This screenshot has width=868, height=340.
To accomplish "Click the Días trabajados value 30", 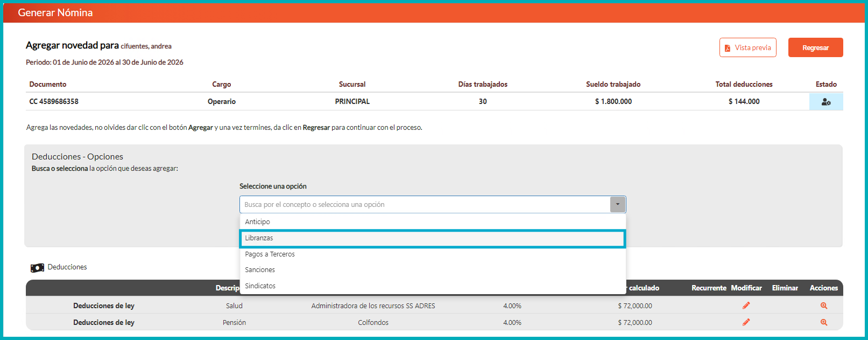I will (483, 101).
